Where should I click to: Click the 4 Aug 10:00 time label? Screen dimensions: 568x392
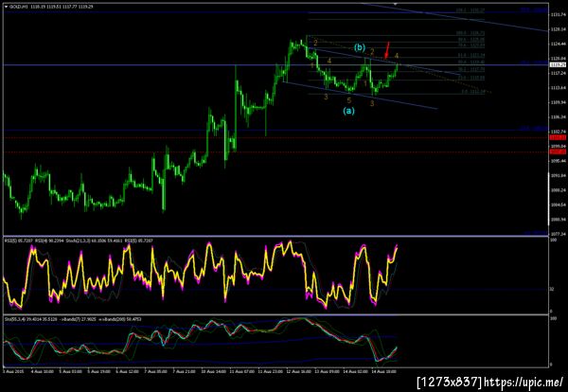(x=43, y=371)
